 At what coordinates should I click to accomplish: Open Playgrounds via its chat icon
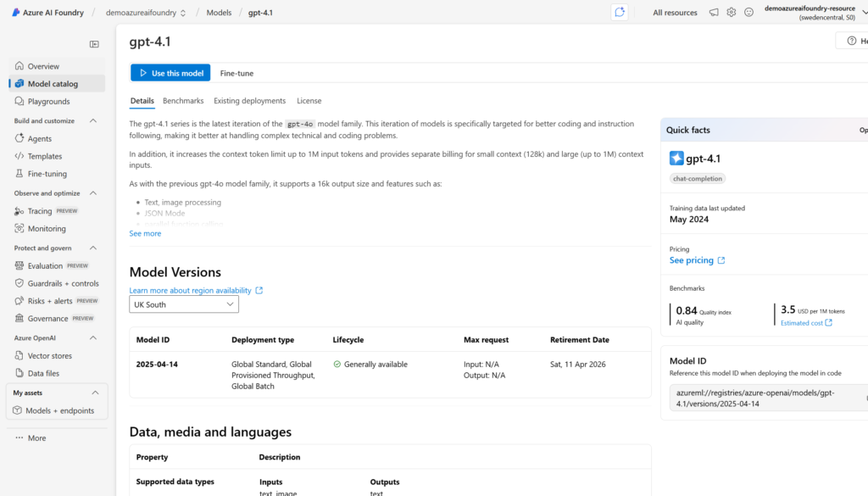pyautogui.click(x=19, y=101)
